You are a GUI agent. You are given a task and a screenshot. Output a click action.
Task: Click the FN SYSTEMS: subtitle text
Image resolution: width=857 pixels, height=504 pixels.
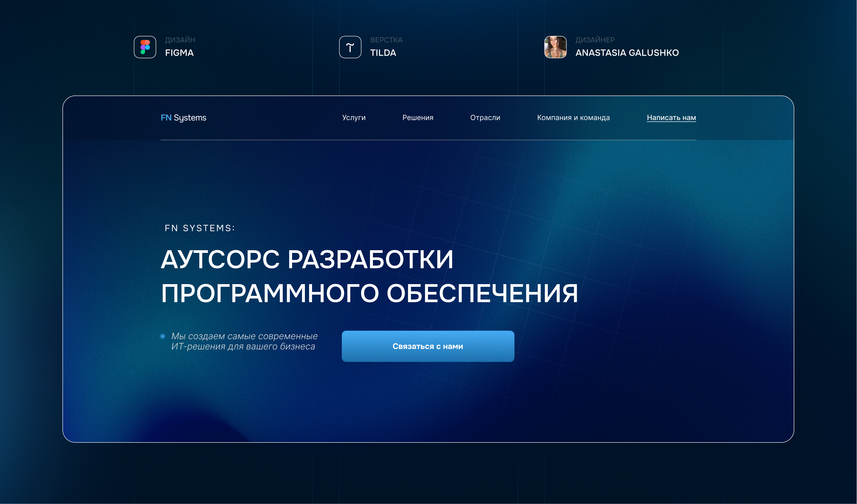coord(200,228)
